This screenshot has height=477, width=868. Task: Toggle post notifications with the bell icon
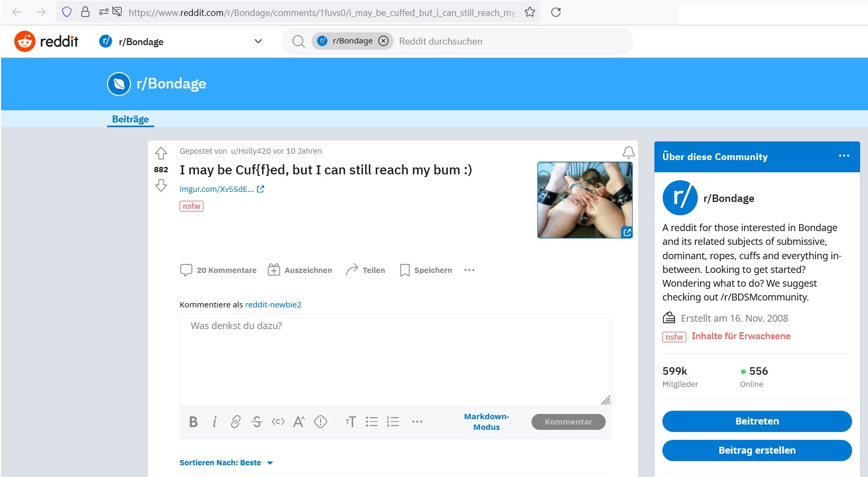[x=628, y=153]
